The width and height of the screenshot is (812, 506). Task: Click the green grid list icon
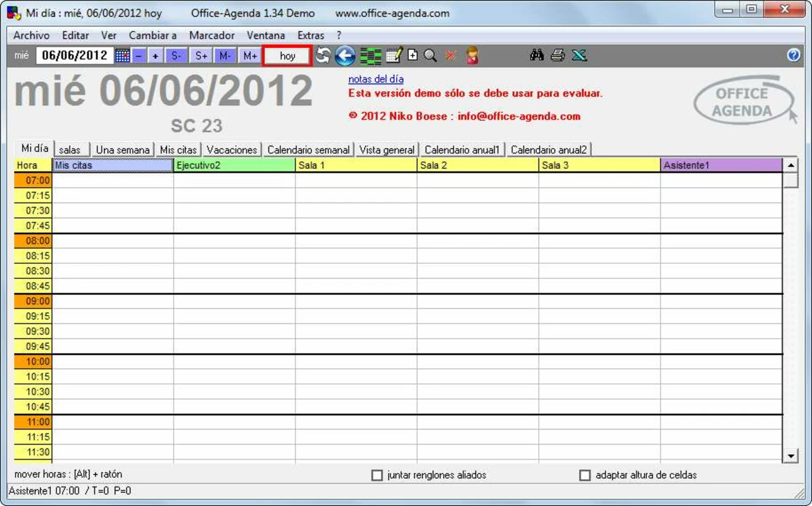(371, 56)
